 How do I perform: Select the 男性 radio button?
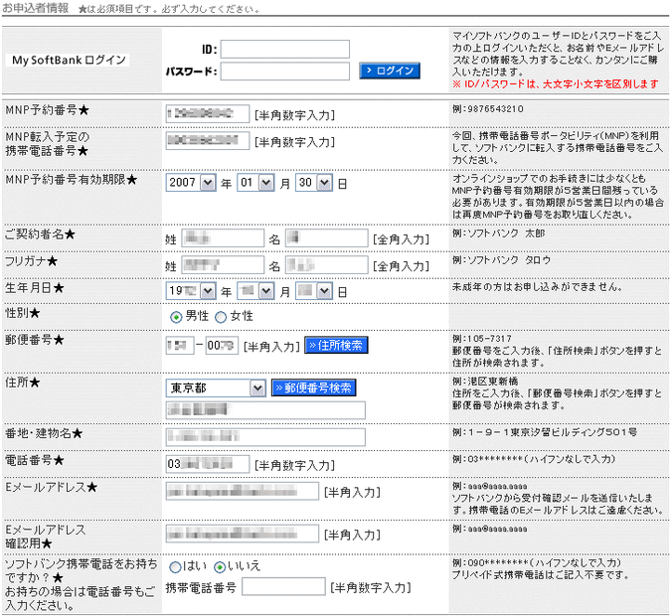(176, 317)
